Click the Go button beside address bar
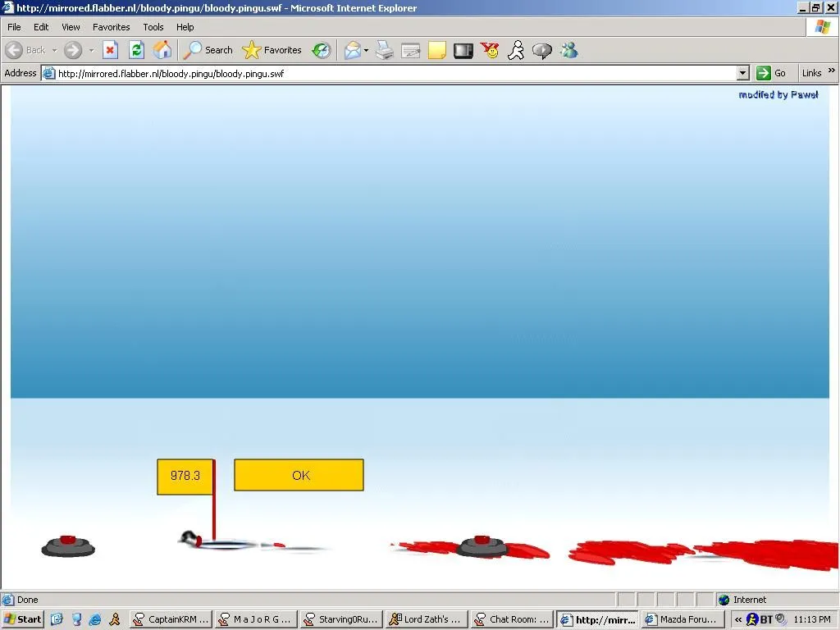 pyautogui.click(x=772, y=73)
